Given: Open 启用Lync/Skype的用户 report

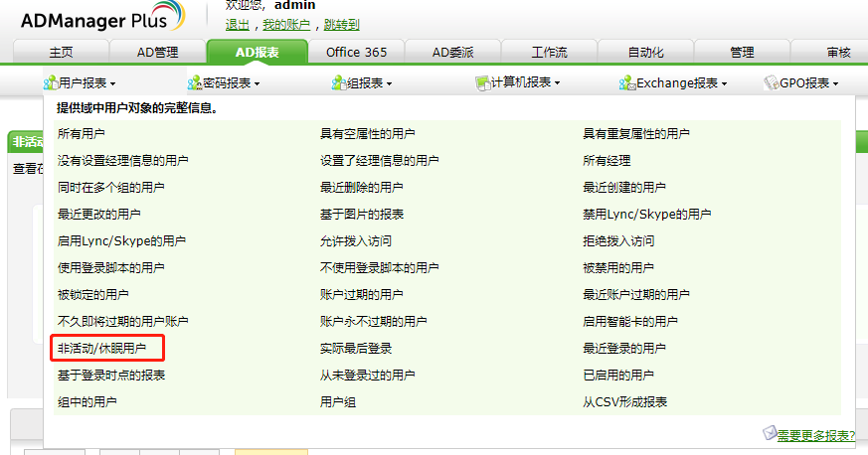Looking at the screenshot, I should pyautogui.click(x=121, y=241).
